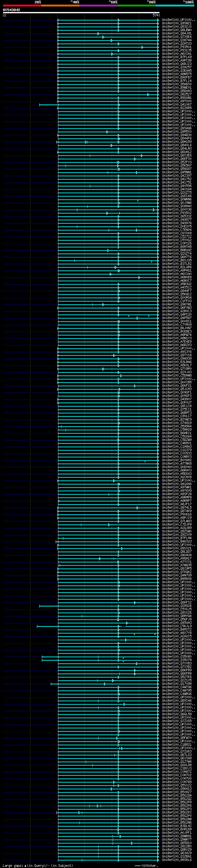The width and height of the screenshot is (197, 868).
Task: Click the cyan ~100% identity color bar
Action: [x=175, y=6]
